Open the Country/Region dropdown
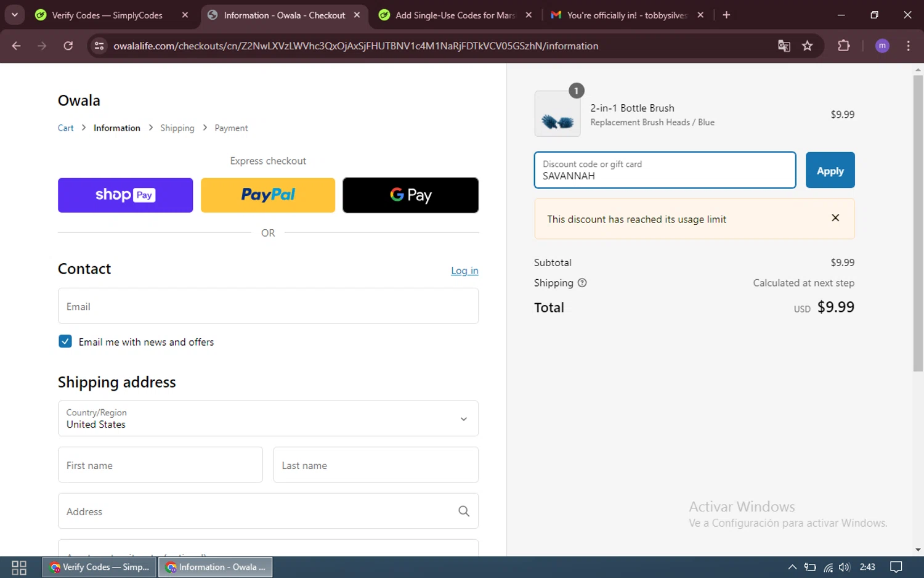The width and height of the screenshot is (924, 578). tap(268, 418)
